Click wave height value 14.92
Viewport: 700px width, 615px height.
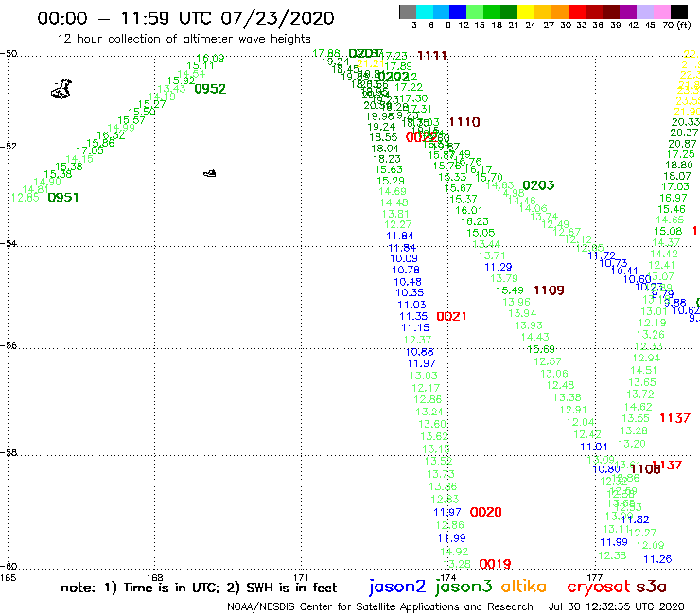click(x=454, y=552)
